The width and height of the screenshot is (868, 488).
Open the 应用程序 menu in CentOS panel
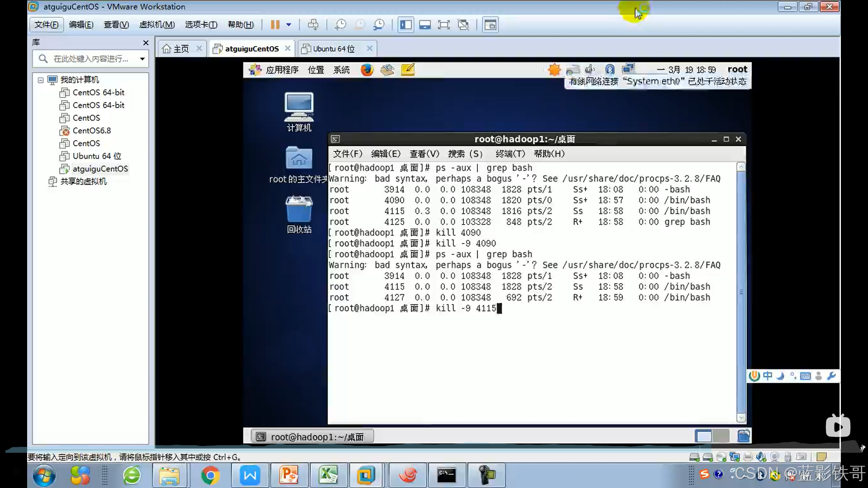click(282, 70)
